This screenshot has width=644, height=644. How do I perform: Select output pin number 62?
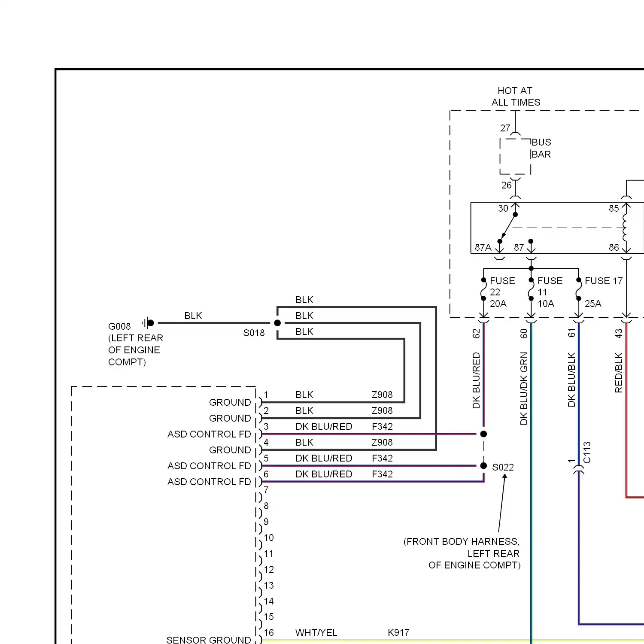point(476,334)
